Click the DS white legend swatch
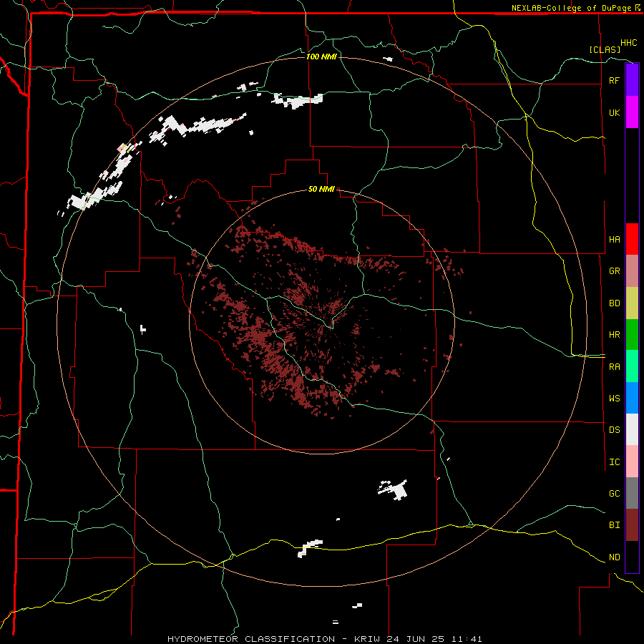 coord(632,429)
